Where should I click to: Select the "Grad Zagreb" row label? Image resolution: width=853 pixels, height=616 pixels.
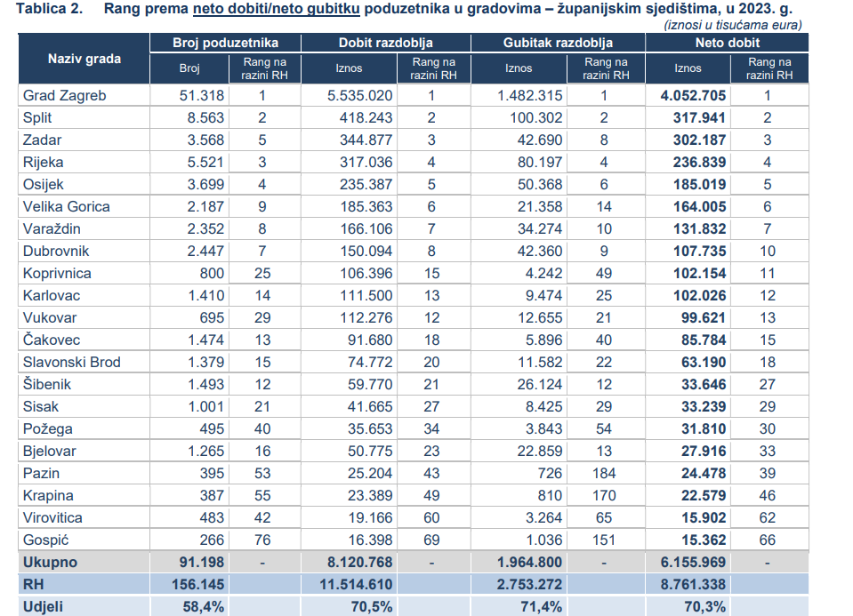64,96
